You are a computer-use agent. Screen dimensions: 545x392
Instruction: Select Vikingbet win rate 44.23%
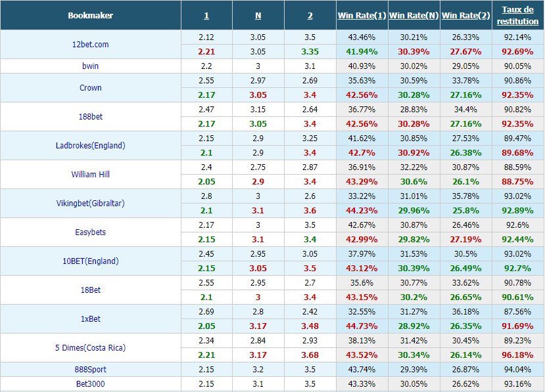[x=362, y=210]
